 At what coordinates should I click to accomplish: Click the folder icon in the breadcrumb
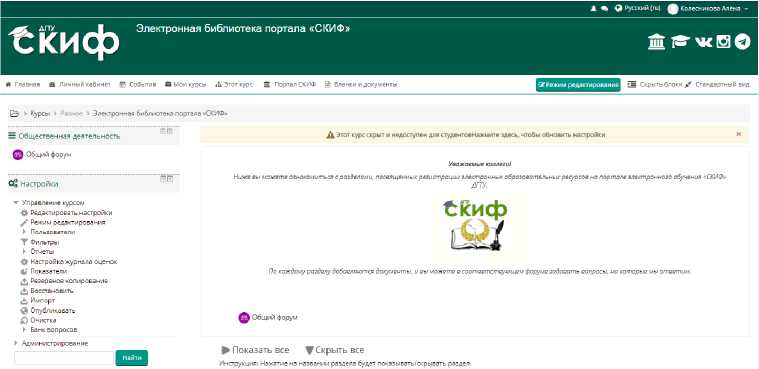[x=15, y=113]
